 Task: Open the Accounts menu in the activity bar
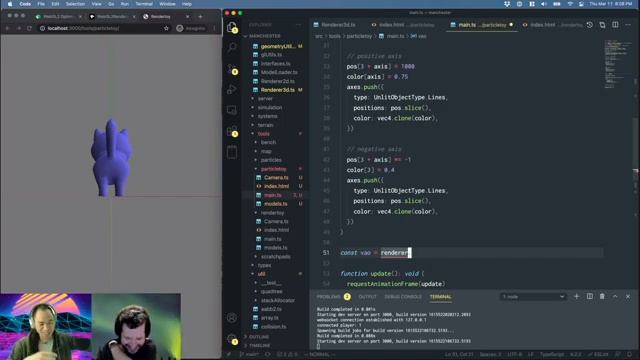(232, 318)
